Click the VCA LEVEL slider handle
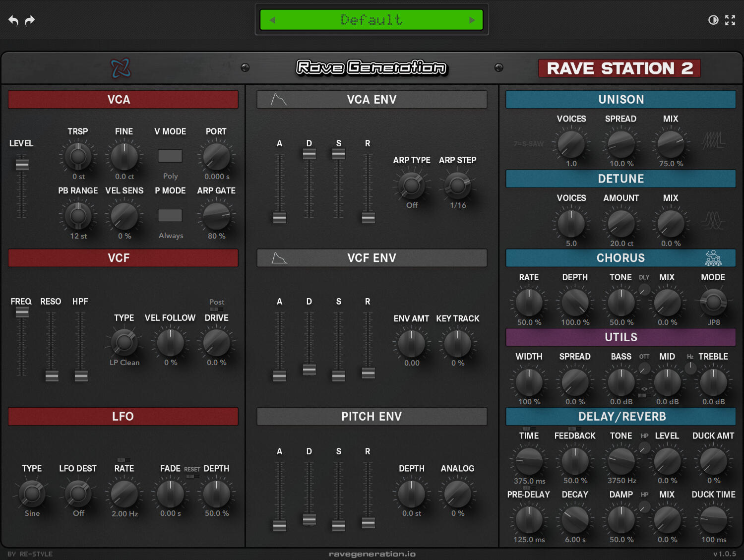The height and width of the screenshot is (560, 744). [22, 164]
